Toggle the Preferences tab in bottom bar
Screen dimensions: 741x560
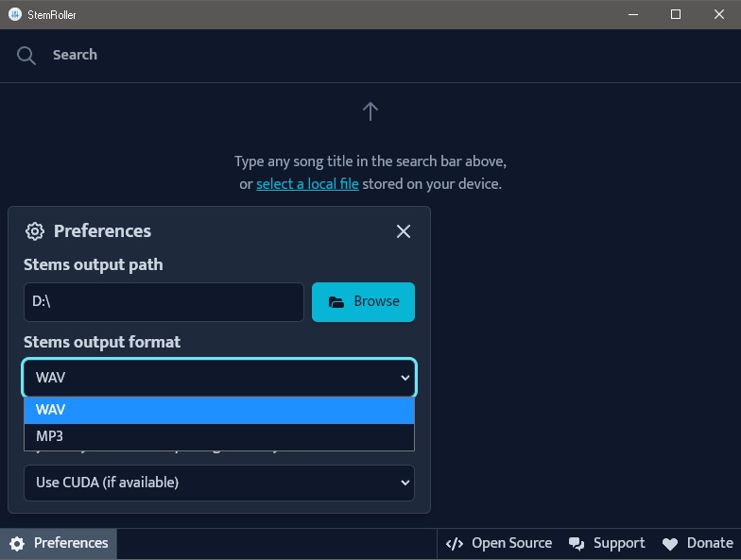(x=59, y=544)
